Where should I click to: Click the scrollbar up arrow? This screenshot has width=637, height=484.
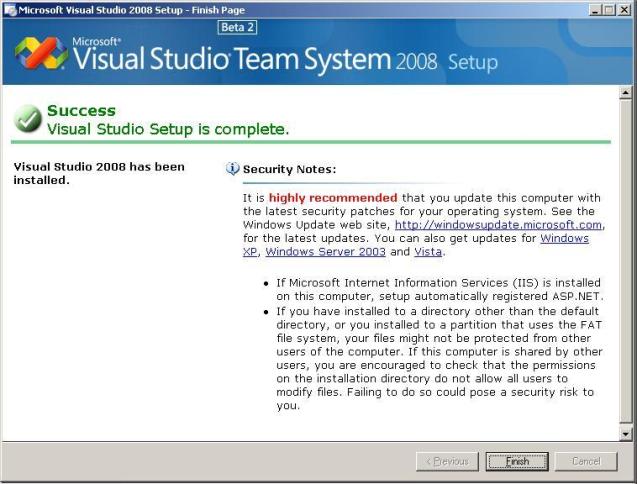point(626,94)
